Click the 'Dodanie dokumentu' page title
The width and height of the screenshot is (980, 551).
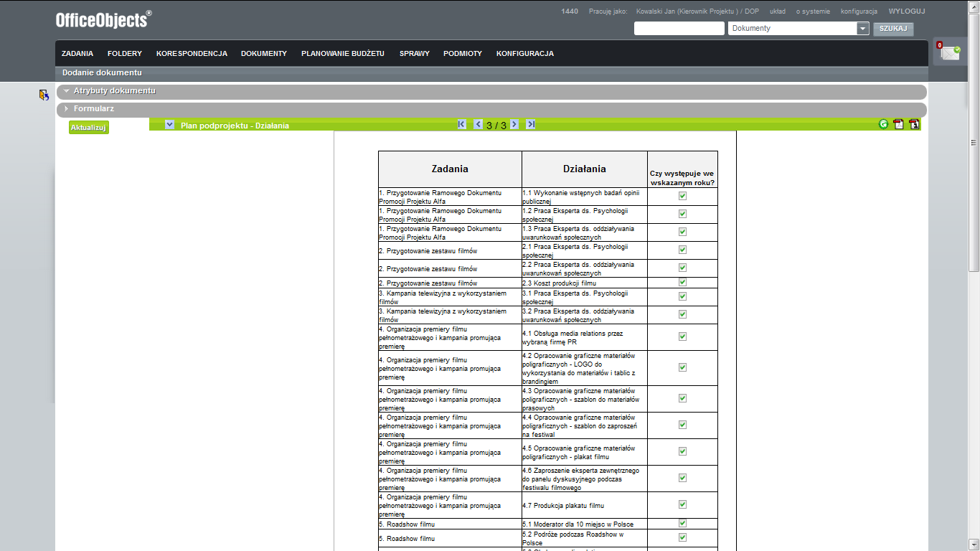click(x=102, y=72)
